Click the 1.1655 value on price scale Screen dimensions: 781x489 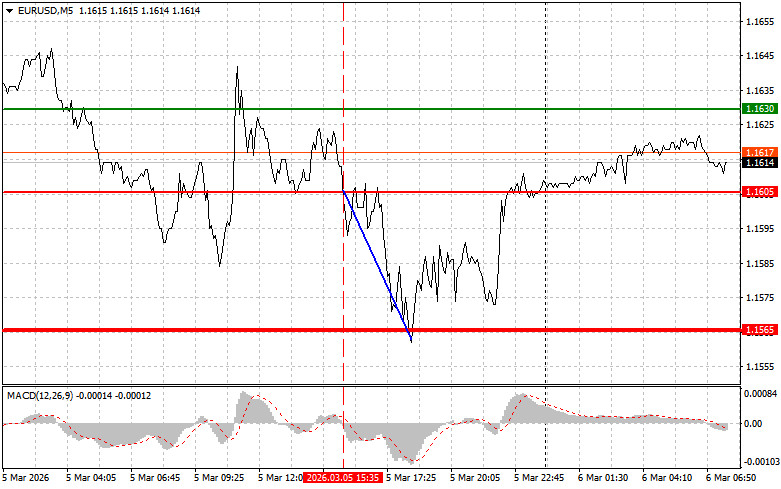(x=757, y=21)
